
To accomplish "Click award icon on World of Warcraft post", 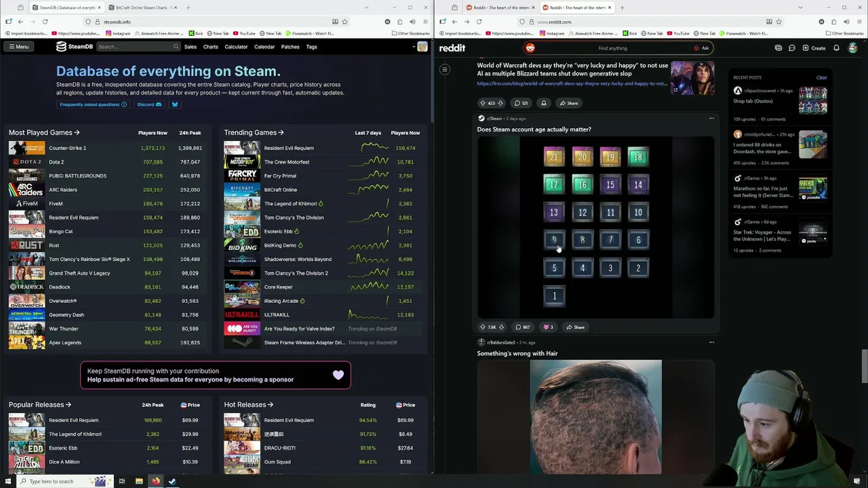I will click(x=543, y=103).
